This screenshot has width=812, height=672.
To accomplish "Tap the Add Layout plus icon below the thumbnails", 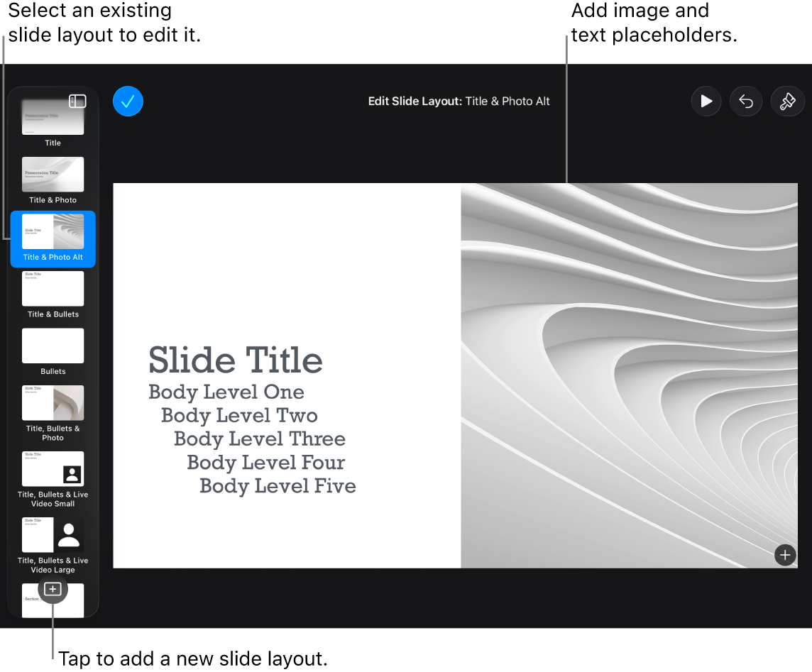I will 53,590.
